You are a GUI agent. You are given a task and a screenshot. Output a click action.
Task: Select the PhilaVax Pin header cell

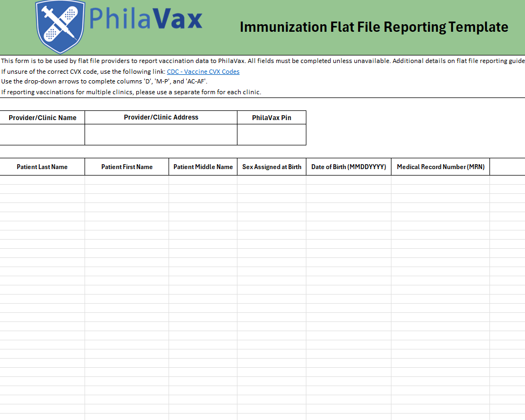pyautogui.click(x=271, y=117)
